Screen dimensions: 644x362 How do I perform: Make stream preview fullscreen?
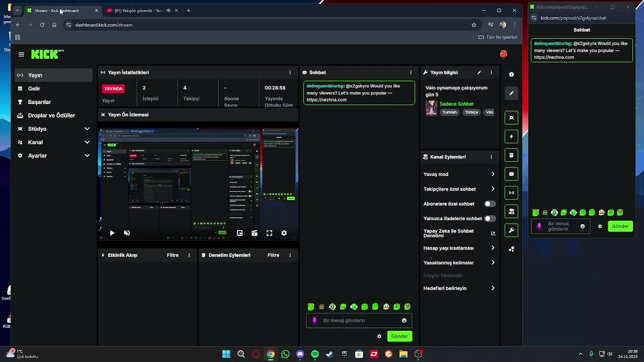pyautogui.click(x=269, y=233)
